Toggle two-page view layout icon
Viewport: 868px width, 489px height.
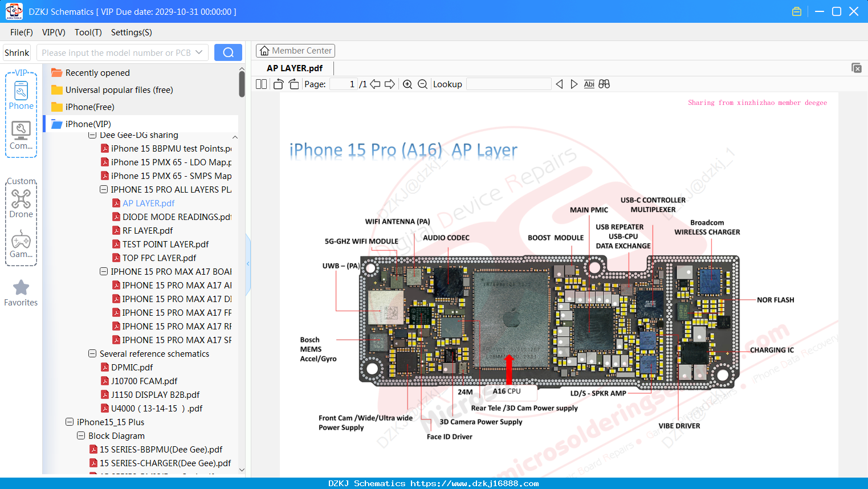click(x=261, y=84)
